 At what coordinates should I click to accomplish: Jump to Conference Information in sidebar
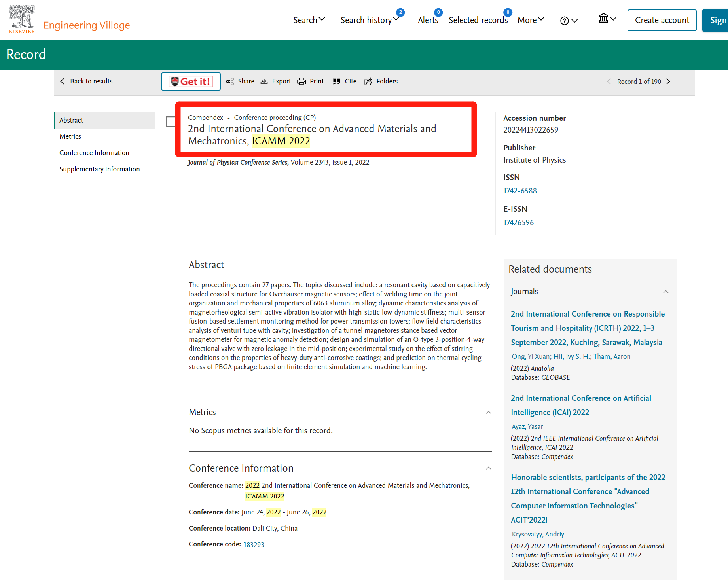(x=94, y=153)
